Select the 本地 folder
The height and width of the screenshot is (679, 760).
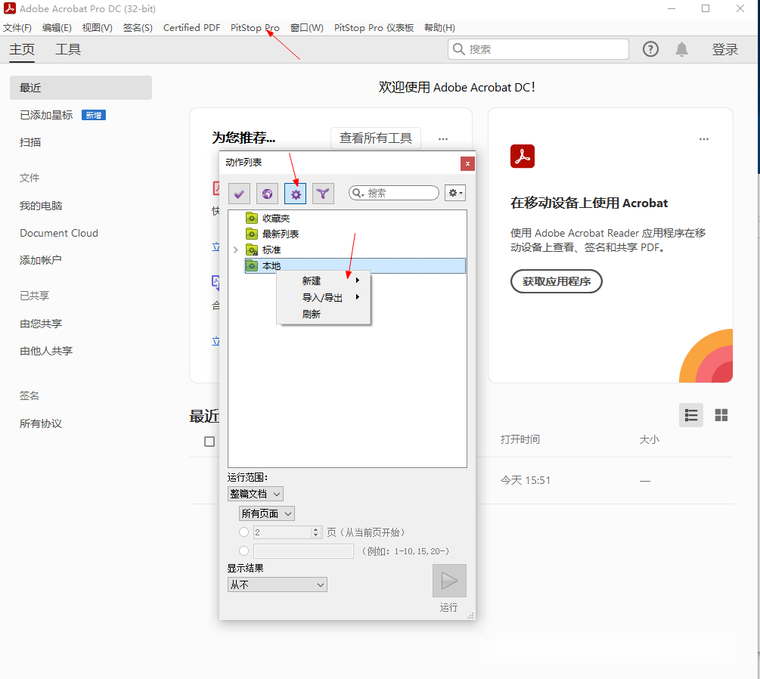click(355, 266)
